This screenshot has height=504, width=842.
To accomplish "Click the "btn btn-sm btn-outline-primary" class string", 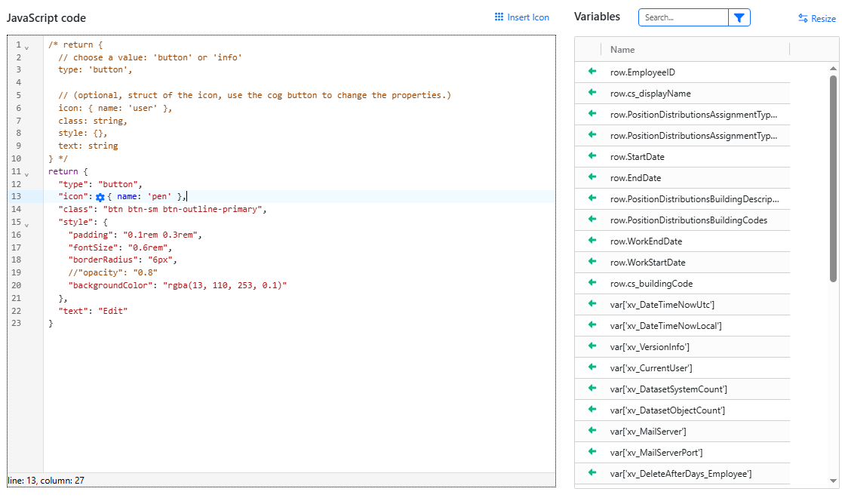I will [x=182, y=209].
